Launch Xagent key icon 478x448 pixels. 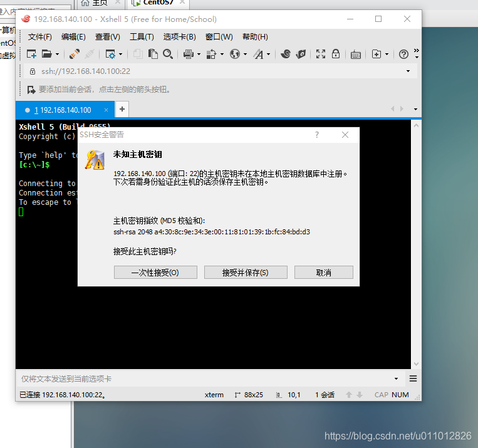pos(301,54)
